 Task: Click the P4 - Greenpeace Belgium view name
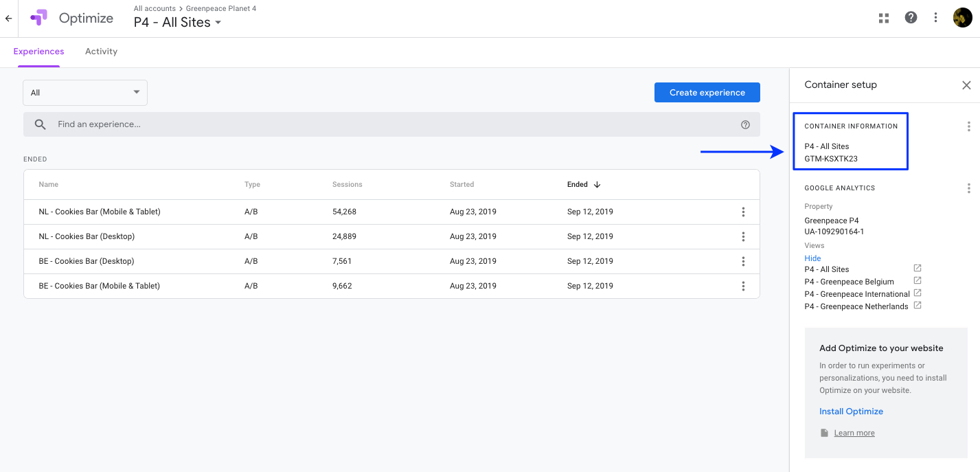[x=850, y=282]
